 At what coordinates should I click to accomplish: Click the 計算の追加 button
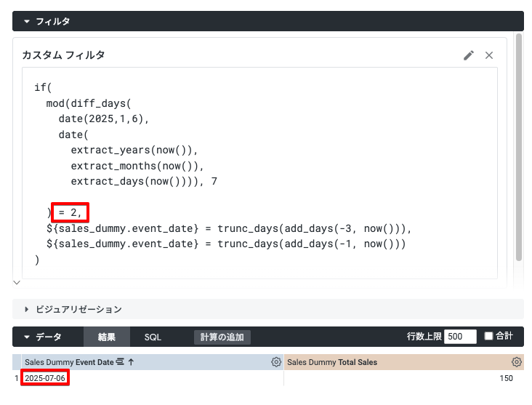click(222, 337)
